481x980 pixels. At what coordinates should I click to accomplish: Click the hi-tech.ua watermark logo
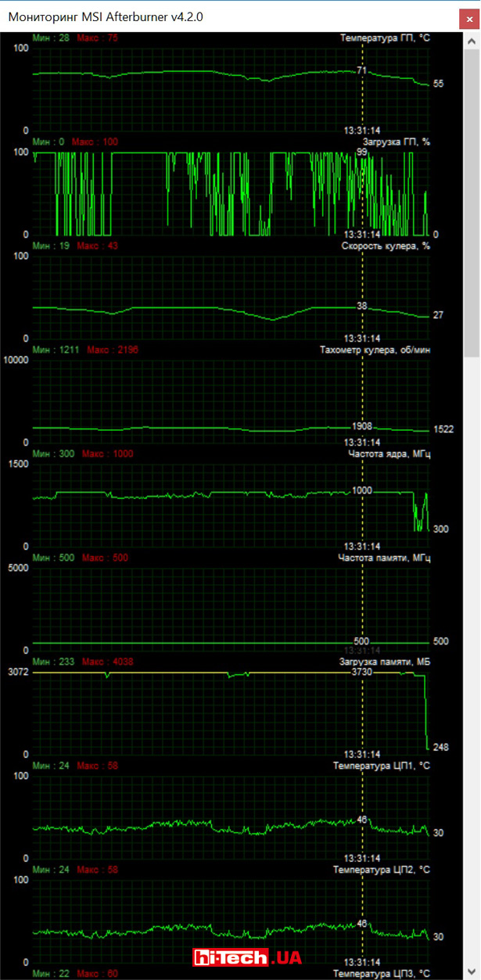(248, 957)
